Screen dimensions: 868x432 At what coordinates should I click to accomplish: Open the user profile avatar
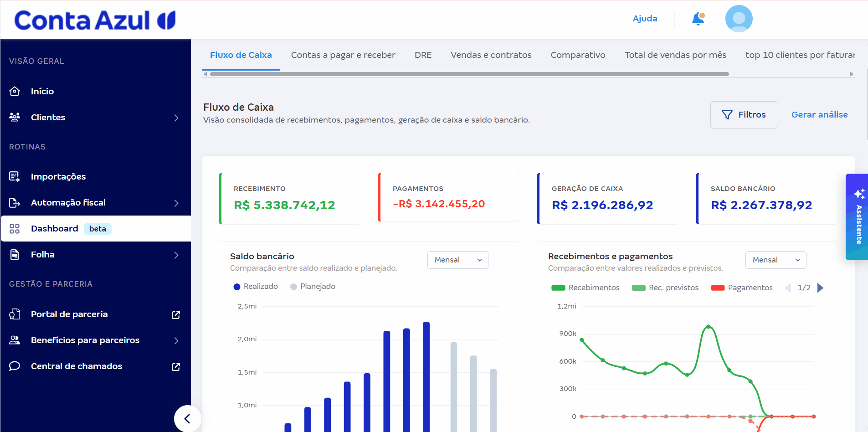739,19
